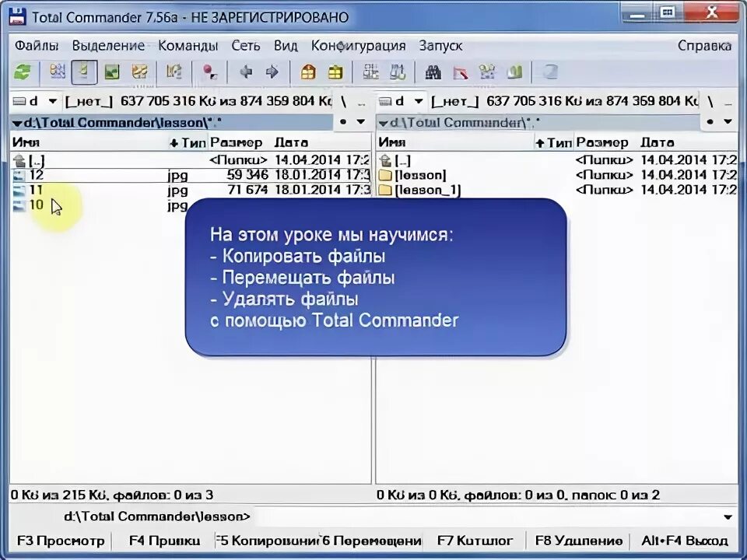This screenshot has width=747, height=560.
Task: Click the invert selection toolbar icon
Action: point(174,72)
